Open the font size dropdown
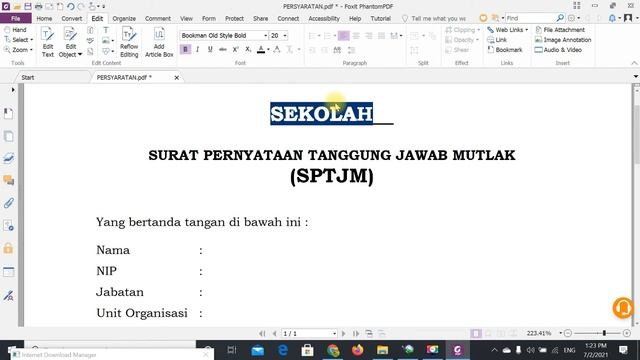The width and height of the screenshot is (640, 360). [x=285, y=36]
